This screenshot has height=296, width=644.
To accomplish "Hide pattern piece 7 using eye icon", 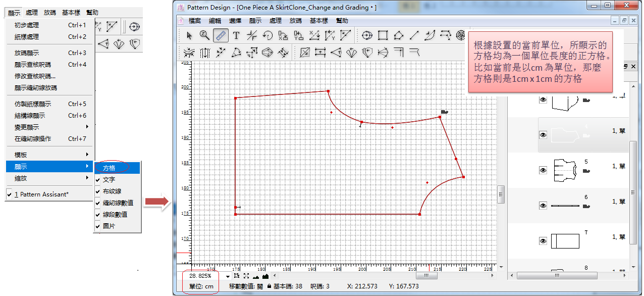I will 543,241.
